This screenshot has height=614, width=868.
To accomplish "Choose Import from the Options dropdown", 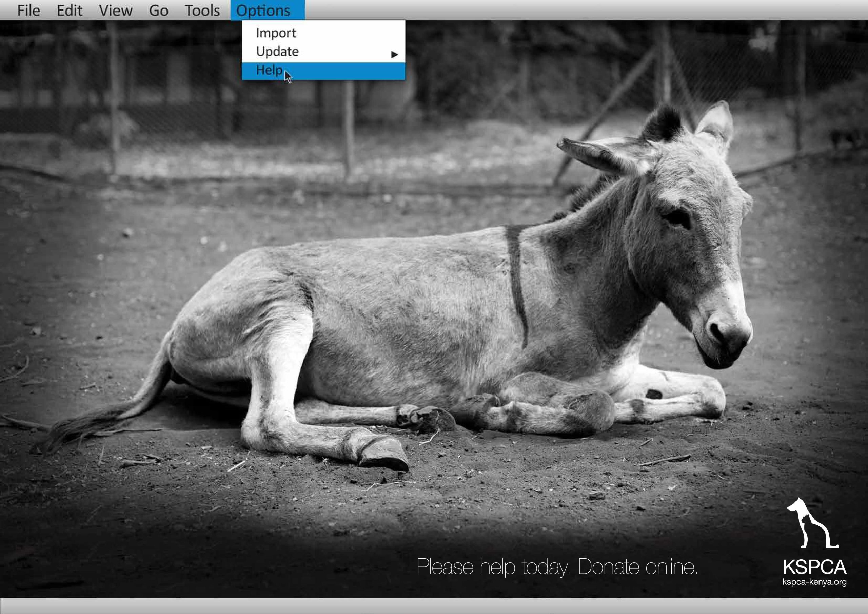I will 276,33.
